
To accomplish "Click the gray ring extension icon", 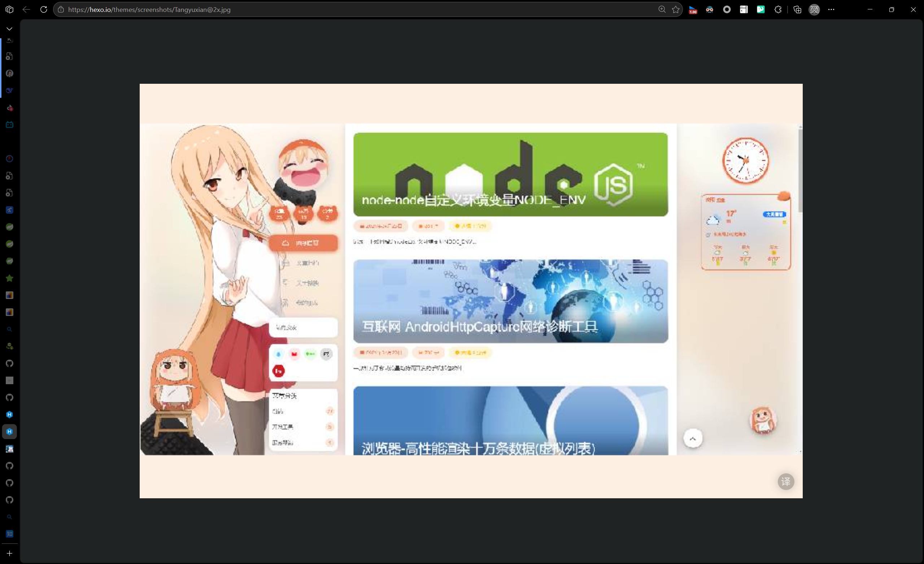I will tap(727, 9).
